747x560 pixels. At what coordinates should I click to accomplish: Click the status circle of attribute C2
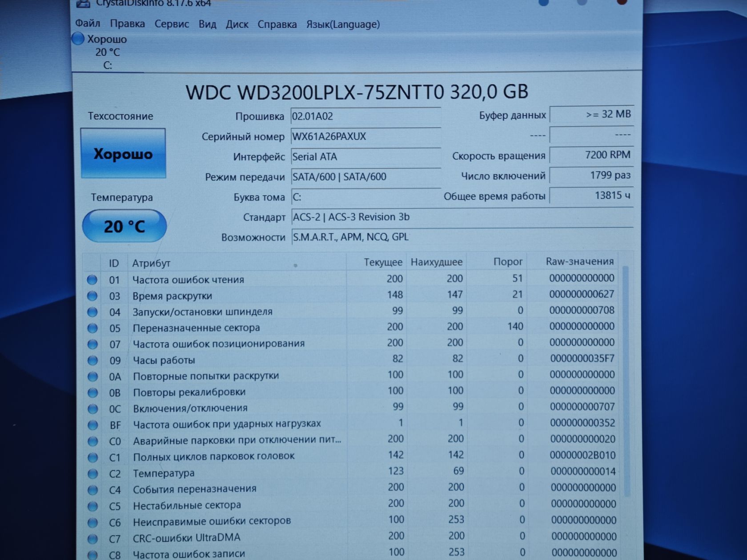click(x=93, y=473)
